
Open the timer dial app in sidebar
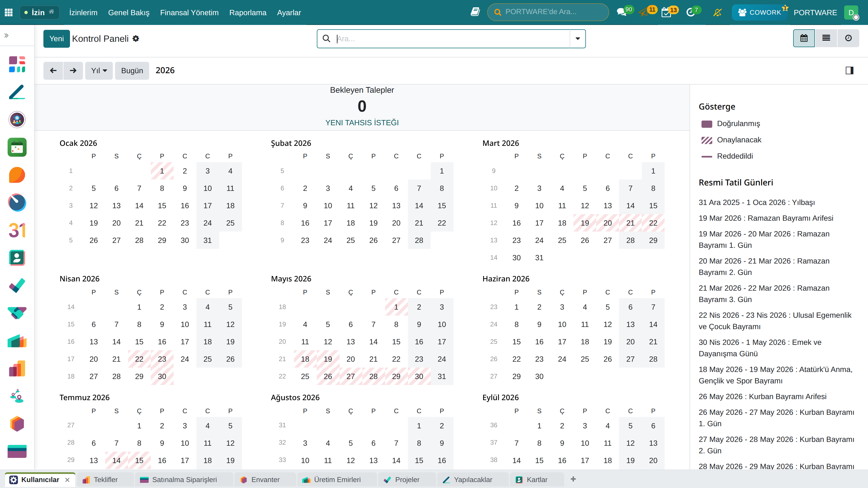click(x=17, y=203)
